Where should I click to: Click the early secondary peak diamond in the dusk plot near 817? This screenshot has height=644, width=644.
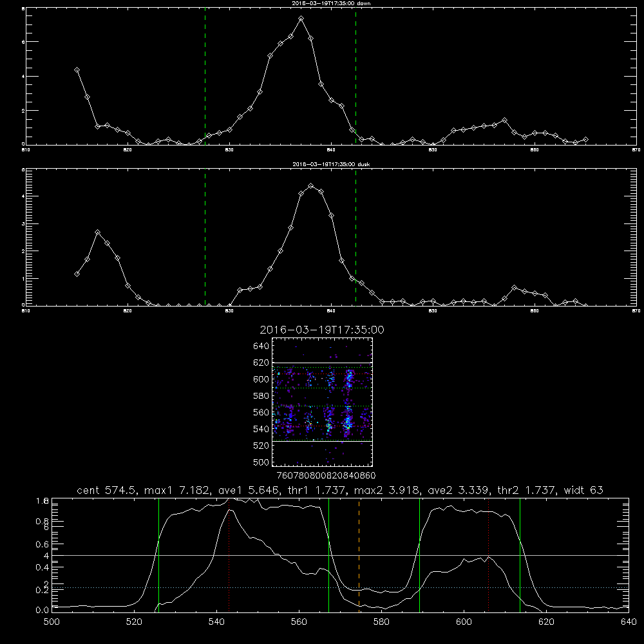[x=97, y=232]
